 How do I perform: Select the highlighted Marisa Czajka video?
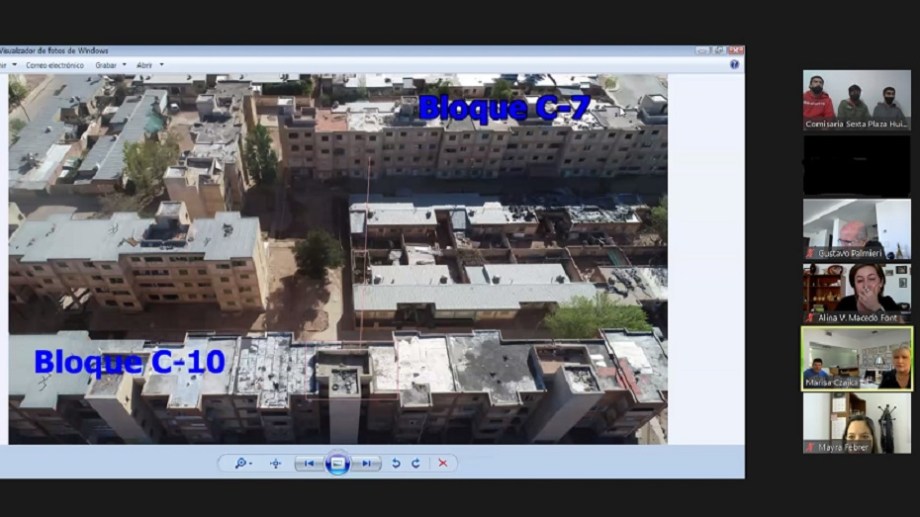click(x=856, y=357)
